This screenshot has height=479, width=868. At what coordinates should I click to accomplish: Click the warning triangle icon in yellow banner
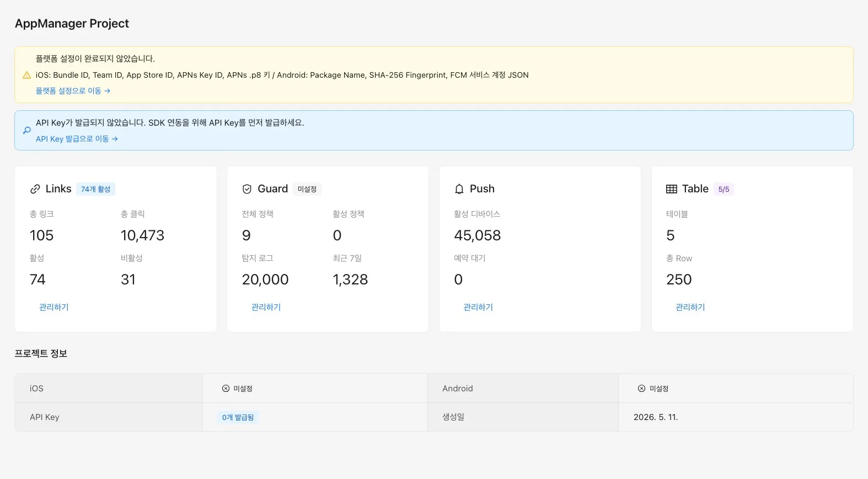point(26,75)
